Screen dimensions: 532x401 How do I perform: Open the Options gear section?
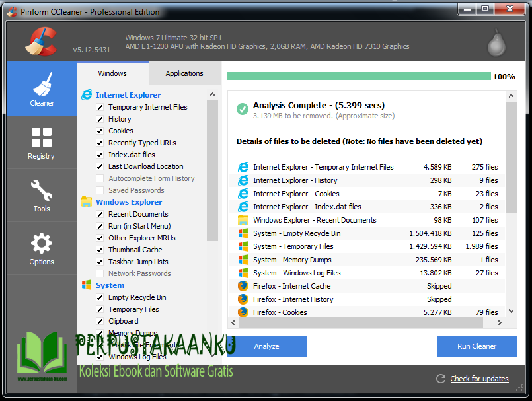point(42,248)
